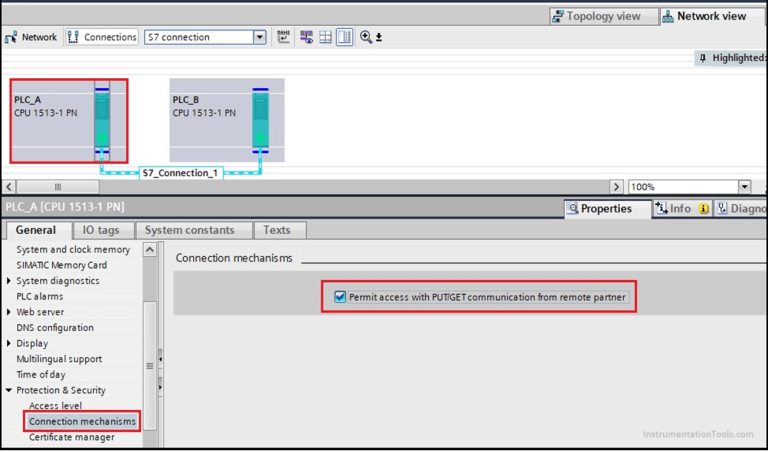Select the PLC_B device in network view
The image size is (768, 452).
(x=227, y=120)
